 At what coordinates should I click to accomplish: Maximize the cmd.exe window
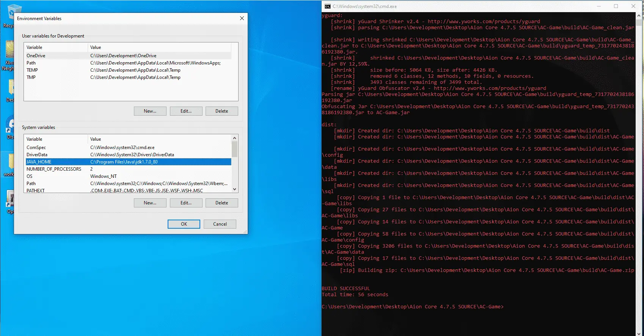(616, 6)
